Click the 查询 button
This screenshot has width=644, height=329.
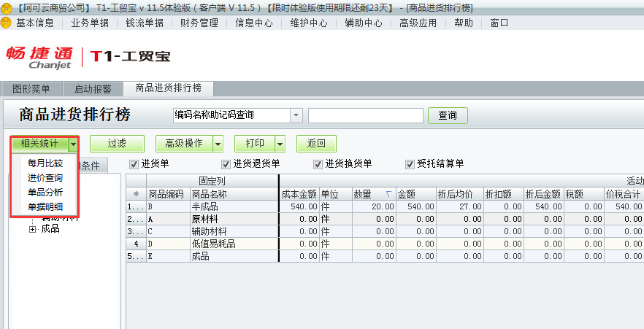(x=448, y=116)
